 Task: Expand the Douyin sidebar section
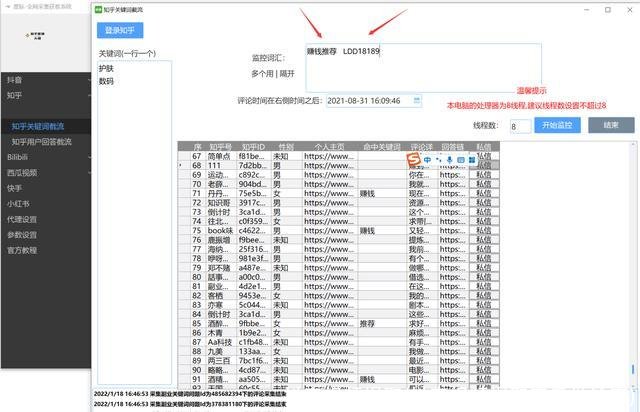tap(46, 80)
